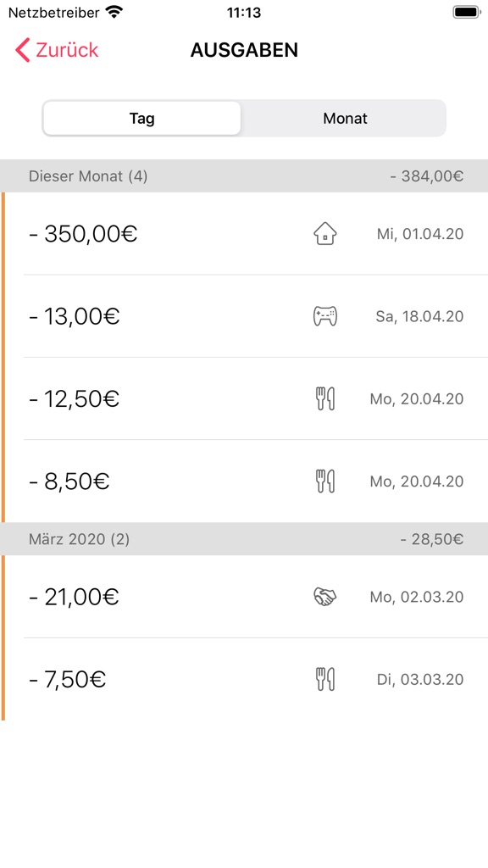Click the game controller icon beside -13,00€
The width and height of the screenshot is (488, 868).
coord(324,315)
